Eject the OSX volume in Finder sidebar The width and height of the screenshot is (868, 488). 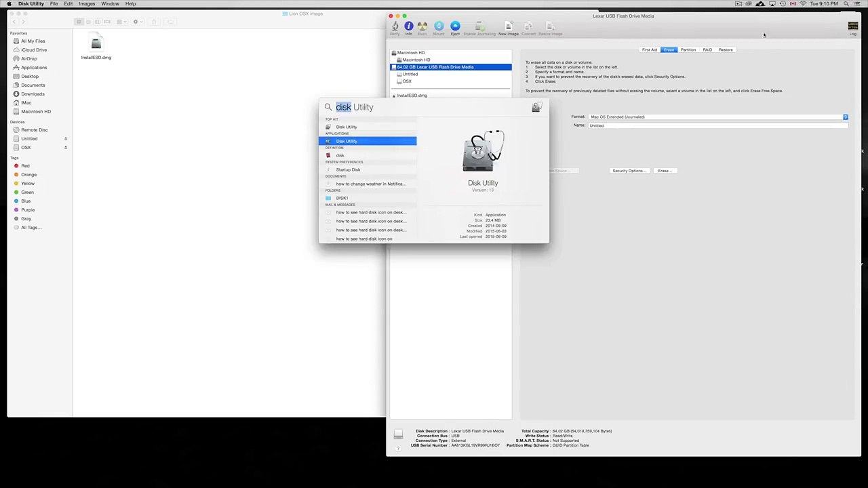(66, 148)
